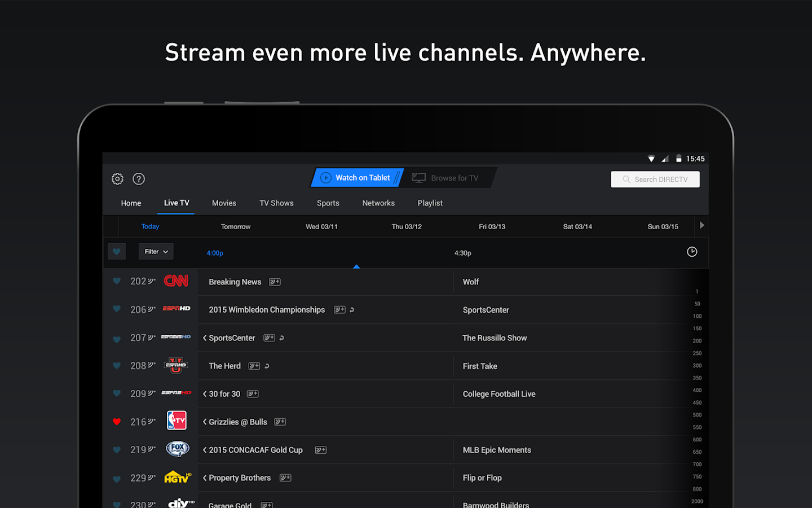Image resolution: width=812 pixels, height=508 pixels.
Task: Open Grizzlies @ Bulls listing
Action: [238, 422]
